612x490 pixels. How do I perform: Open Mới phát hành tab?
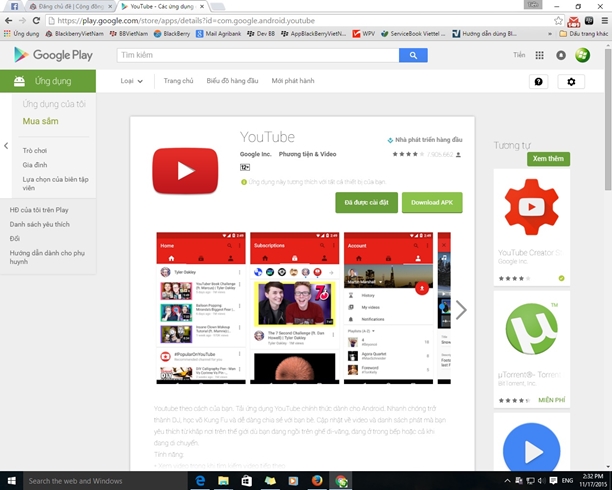293,81
